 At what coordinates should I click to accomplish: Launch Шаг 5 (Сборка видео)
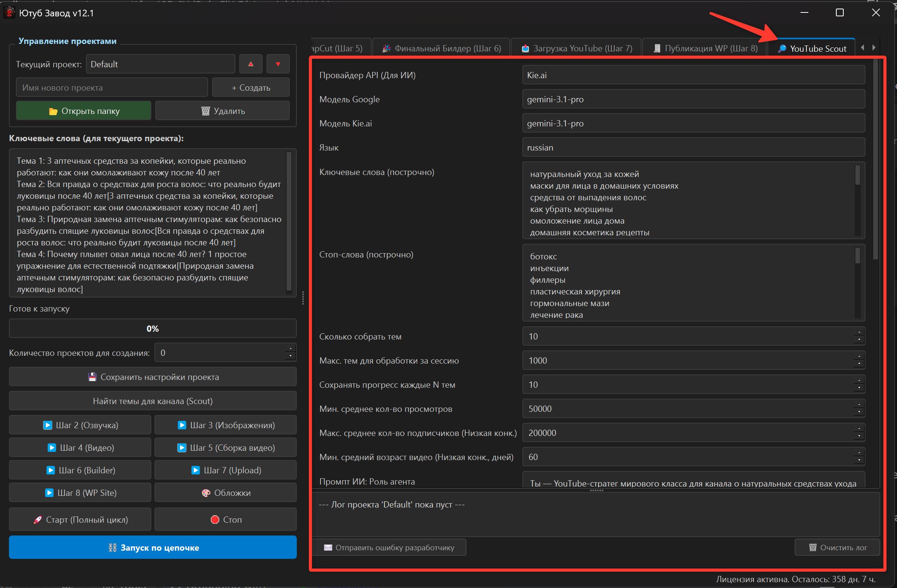pos(226,448)
